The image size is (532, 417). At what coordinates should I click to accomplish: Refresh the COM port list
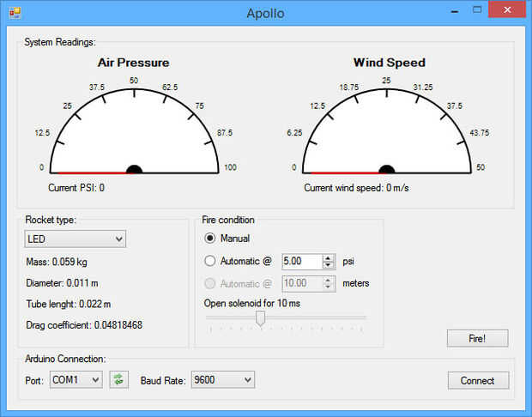tap(118, 379)
